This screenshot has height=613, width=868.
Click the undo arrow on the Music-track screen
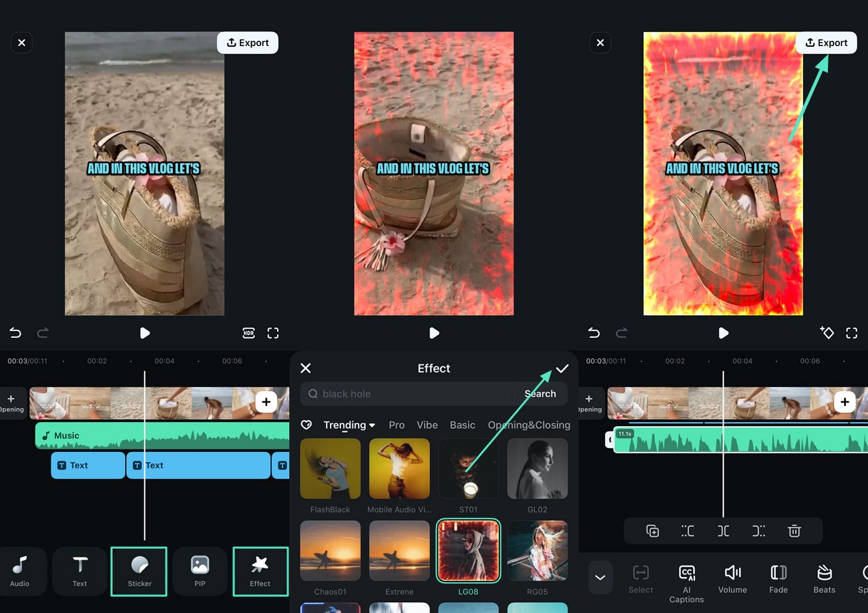tap(15, 333)
